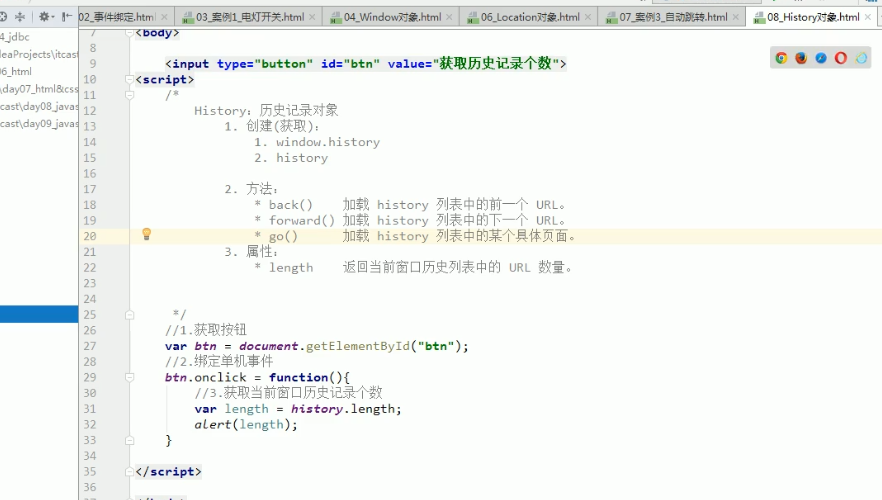The image size is (882, 500).
Task: Collapse the script tag fold on line 10
Action: pos(129,79)
